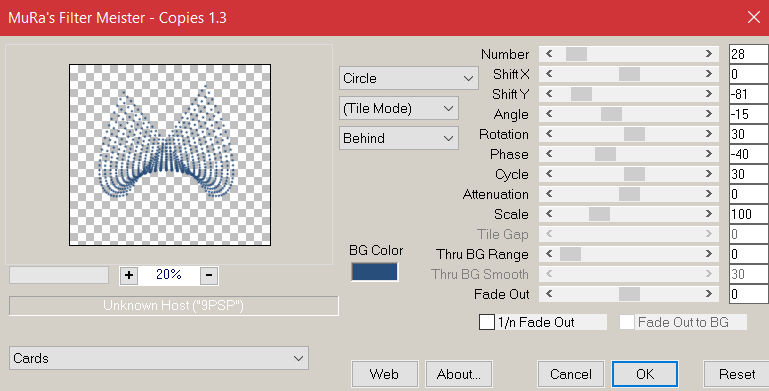Zoom out preview with minus button
Image resolution: width=769 pixels, height=391 pixels.
pos(209,275)
